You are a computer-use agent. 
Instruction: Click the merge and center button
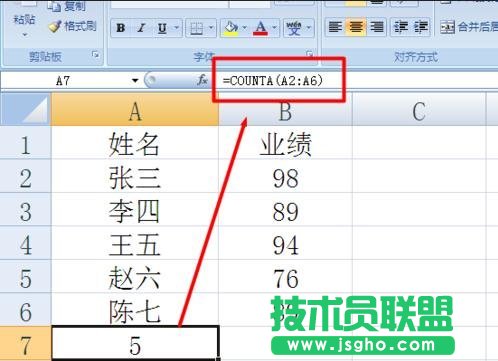pyautogui.click(x=468, y=27)
